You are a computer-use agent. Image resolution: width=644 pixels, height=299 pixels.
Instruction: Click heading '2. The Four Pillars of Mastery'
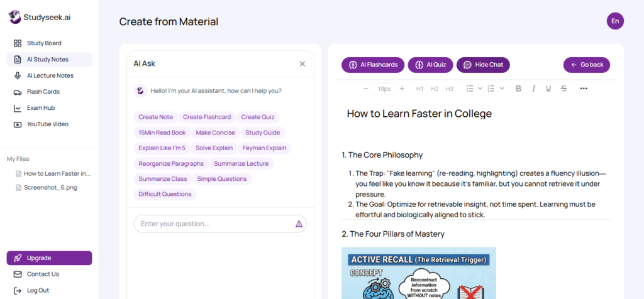tap(393, 234)
